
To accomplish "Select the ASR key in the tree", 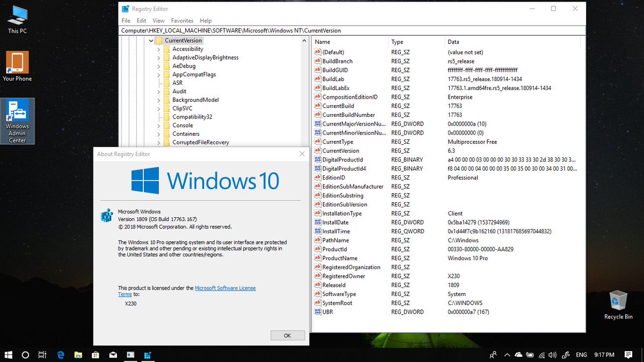I will [x=177, y=83].
